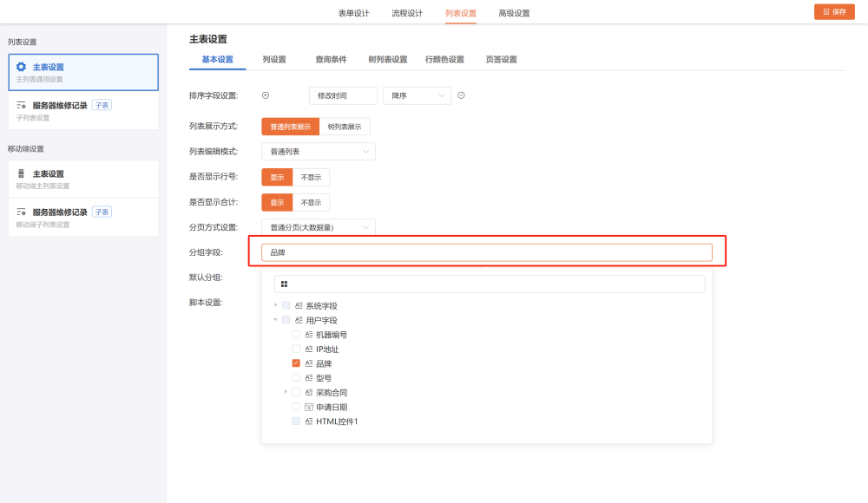The height and width of the screenshot is (503, 868).
Task: Click the mobile phone icon for 主表设置
Action: click(22, 173)
